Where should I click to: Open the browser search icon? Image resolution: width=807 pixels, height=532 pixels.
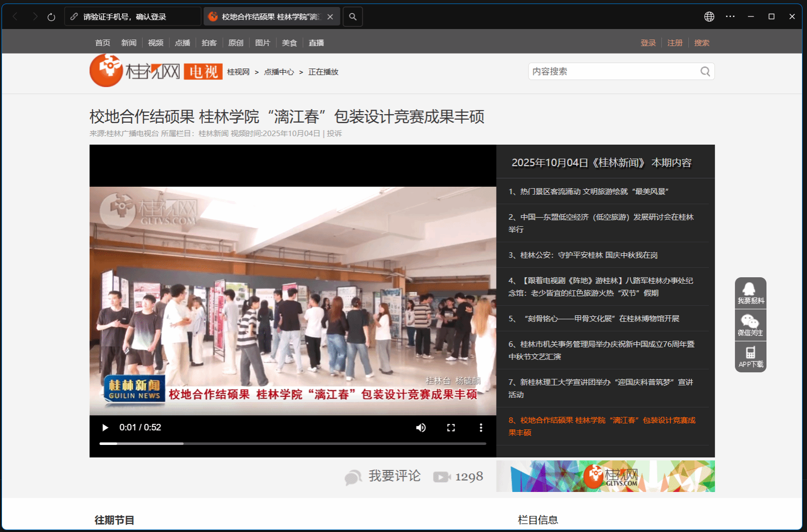[353, 17]
